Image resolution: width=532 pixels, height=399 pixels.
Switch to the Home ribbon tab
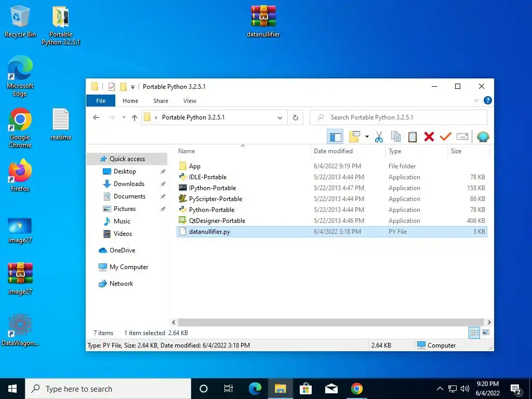[130, 101]
